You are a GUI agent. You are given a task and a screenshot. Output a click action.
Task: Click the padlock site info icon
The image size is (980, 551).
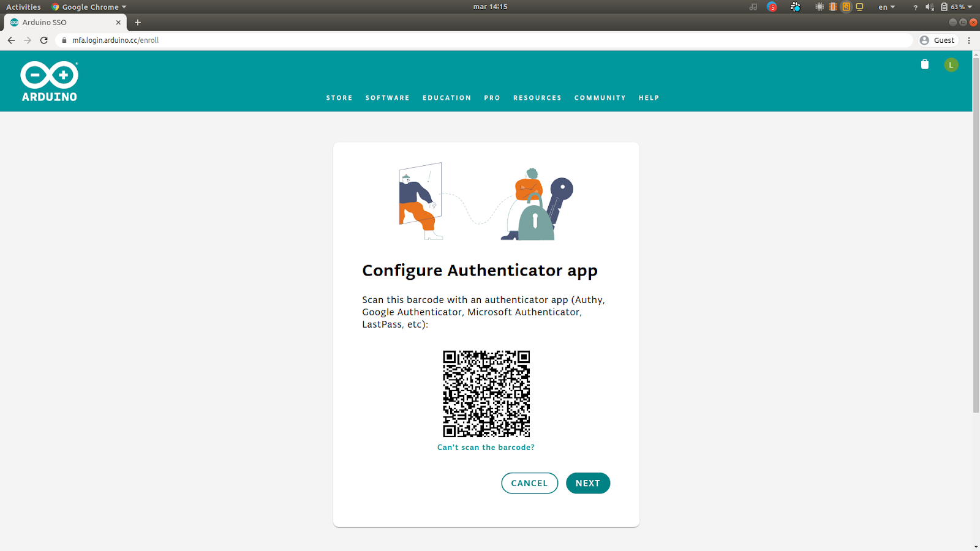64,40
